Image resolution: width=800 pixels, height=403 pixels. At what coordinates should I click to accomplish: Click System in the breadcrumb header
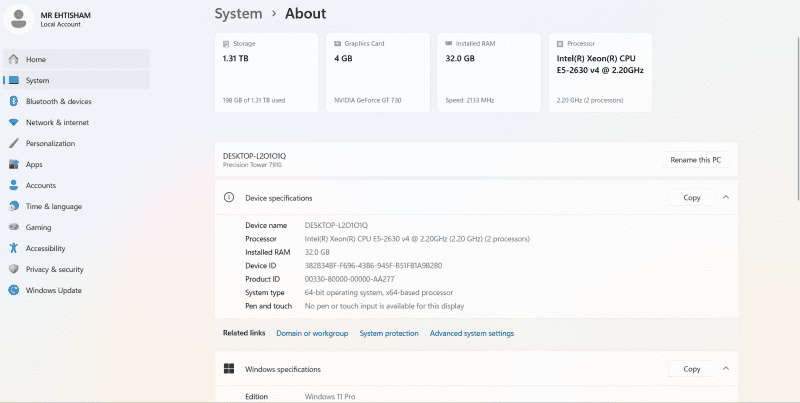point(238,14)
